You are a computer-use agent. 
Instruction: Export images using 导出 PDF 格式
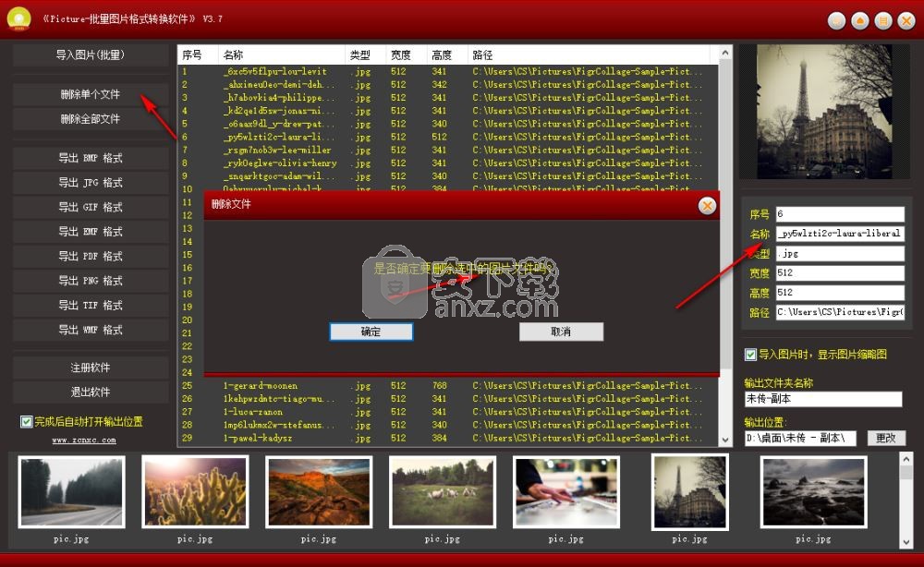coord(91,256)
